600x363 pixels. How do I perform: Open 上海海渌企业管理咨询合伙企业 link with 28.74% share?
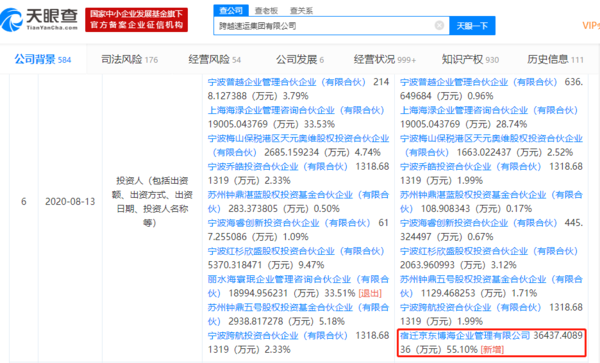(x=489, y=110)
